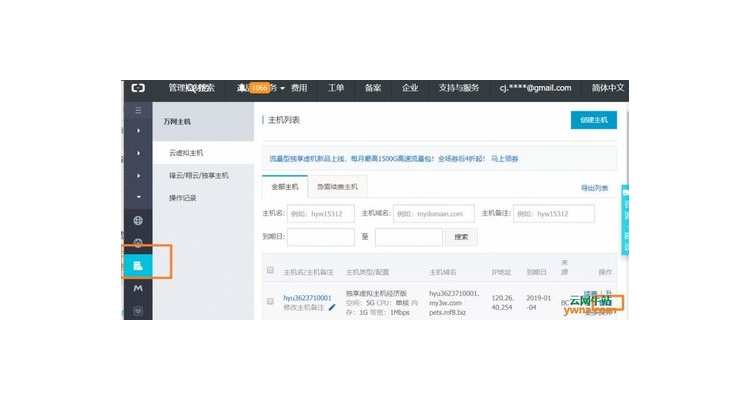Open the 马上领券 promotion link

505,158
